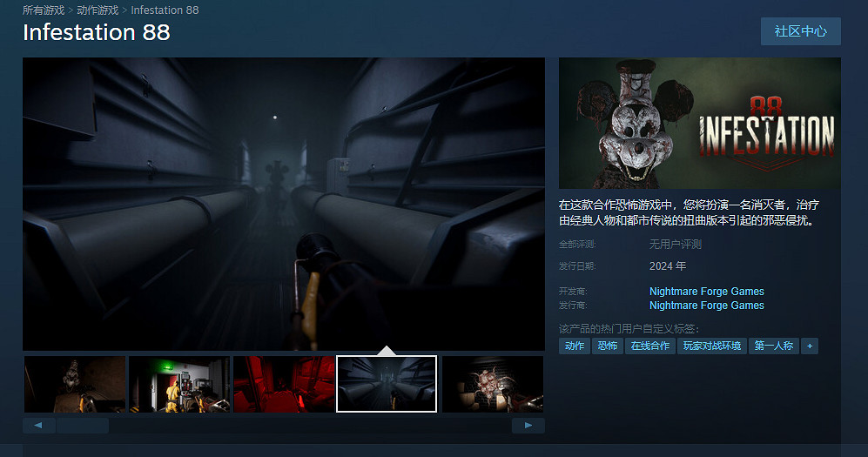Click the thumbnail strip scrollbar handle

(83, 426)
